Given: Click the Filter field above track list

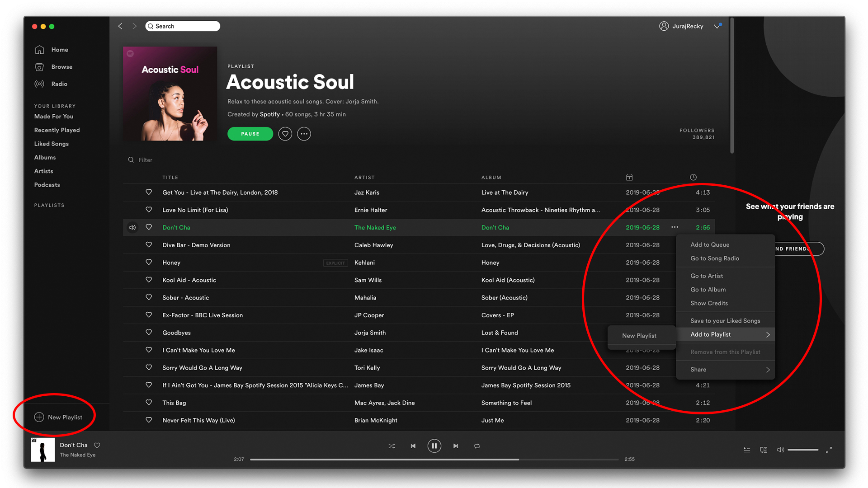Looking at the screenshot, I should 145,160.
